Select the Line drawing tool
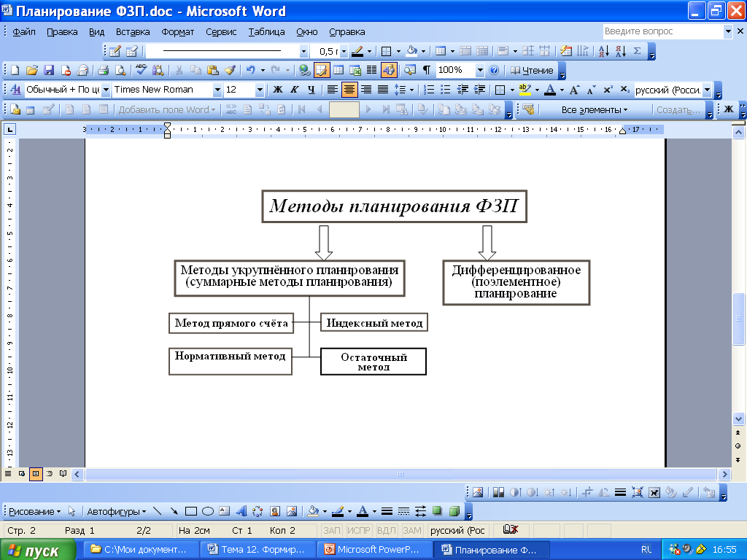 [157, 511]
